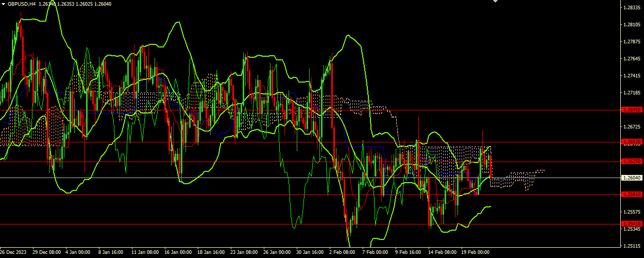Click the 16 Jan 00:00 time label

178,252
